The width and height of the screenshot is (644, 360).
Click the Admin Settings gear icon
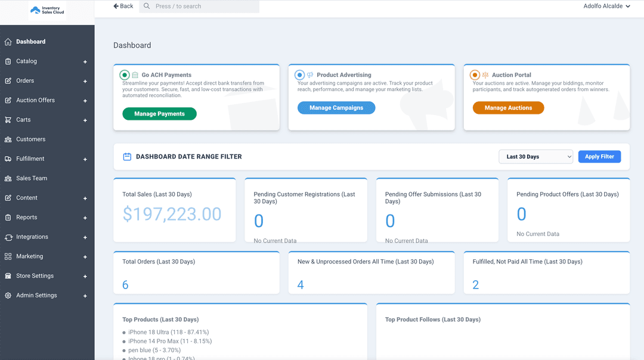tap(8, 296)
